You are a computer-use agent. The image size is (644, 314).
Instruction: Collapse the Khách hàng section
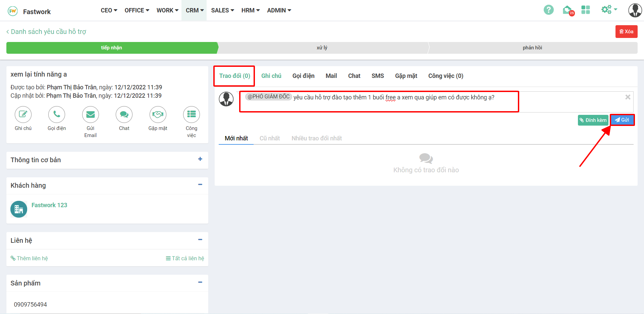200,185
